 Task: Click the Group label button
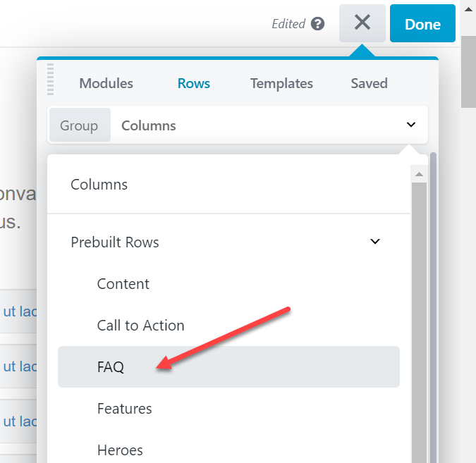pos(80,125)
